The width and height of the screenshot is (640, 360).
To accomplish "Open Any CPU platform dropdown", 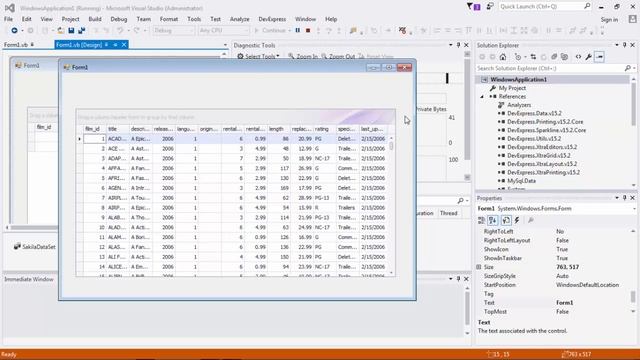I will (224, 31).
